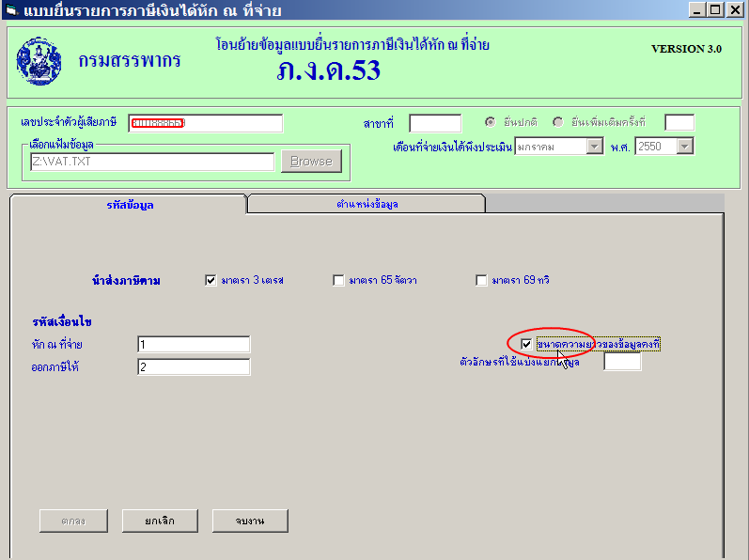Select the ยื่นปกติ radio button
Viewport: 749px width, 560px height.
point(491,122)
